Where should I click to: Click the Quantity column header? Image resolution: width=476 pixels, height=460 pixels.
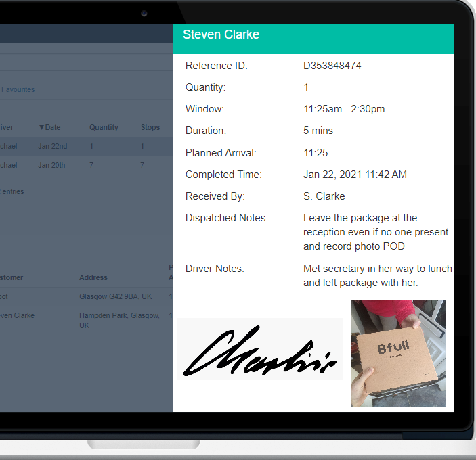(104, 127)
